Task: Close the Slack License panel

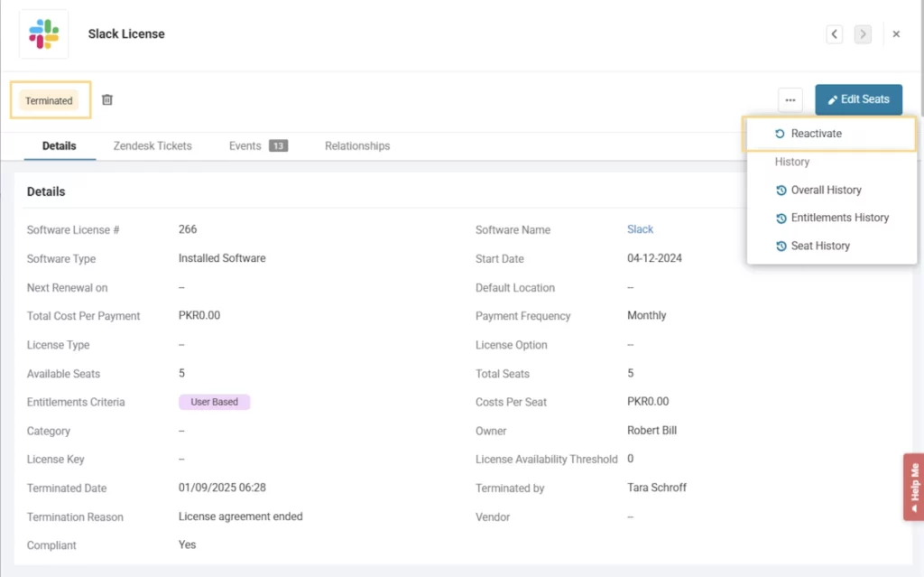Action: (896, 34)
